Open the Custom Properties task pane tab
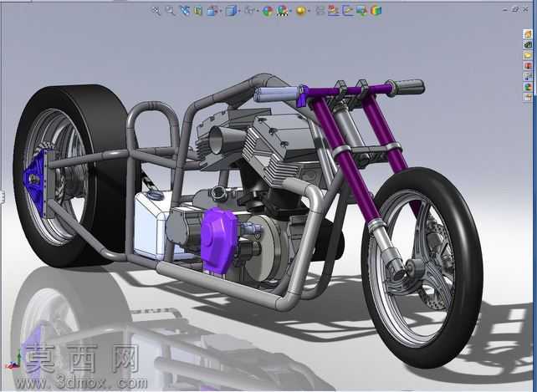 click(528, 97)
